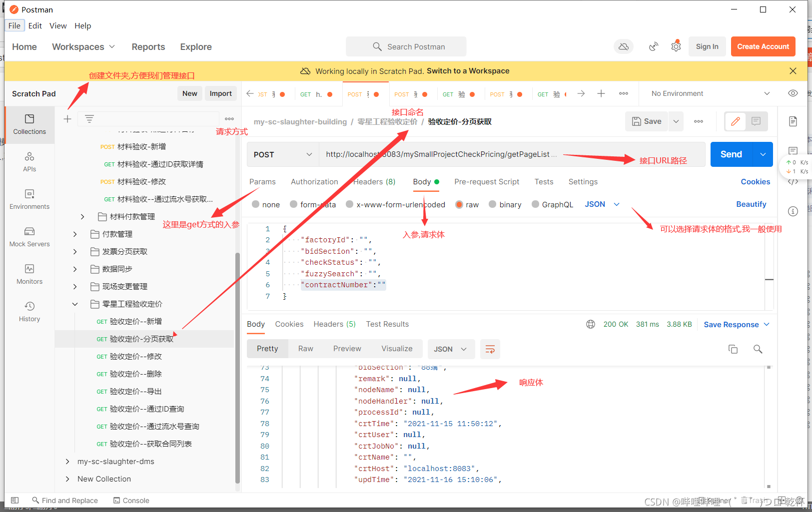This screenshot has height=512, width=812.
Task: Switch to the comments mode icon
Action: click(756, 121)
